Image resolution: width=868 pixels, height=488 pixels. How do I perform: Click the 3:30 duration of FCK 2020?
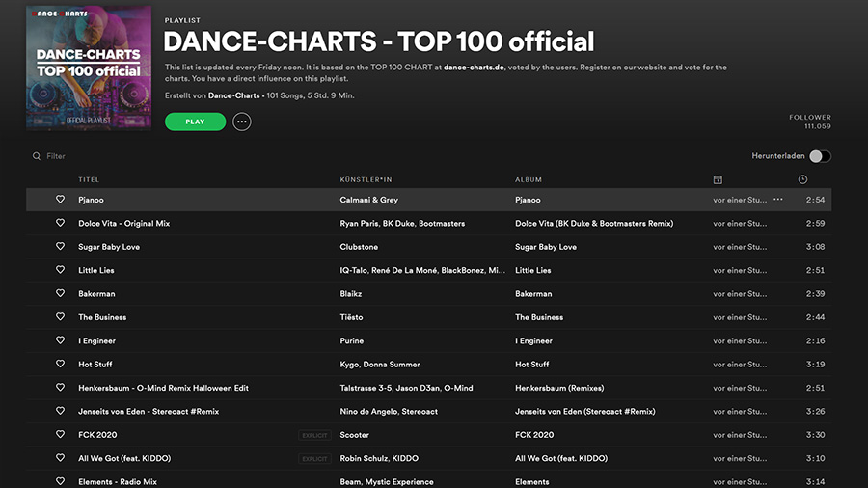click(x=815, y=435)
